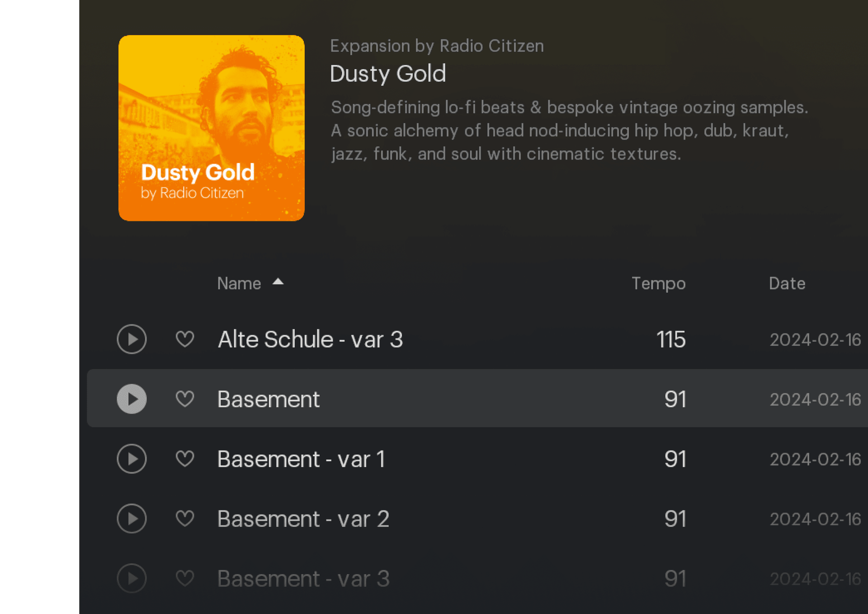Image resolution: width=868 pixels, height=614 pixels.
Task: Sort presets by Tempo column
Action: click(x=658, y=283)
